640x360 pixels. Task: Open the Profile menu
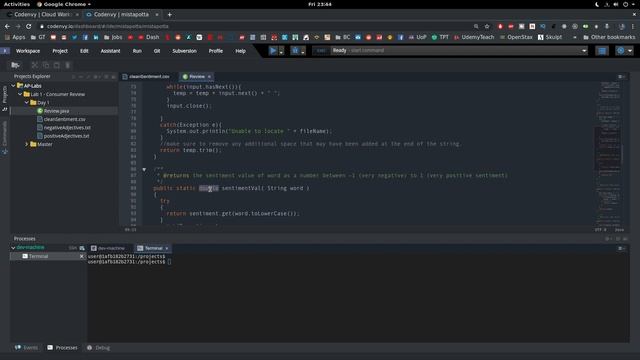coord(216,51)
